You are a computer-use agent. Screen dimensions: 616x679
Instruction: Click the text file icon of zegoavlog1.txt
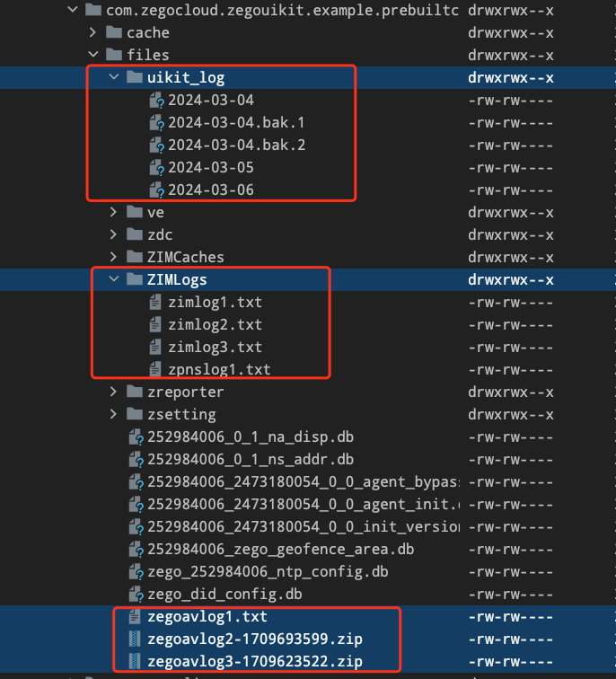(x=135, y=616)
